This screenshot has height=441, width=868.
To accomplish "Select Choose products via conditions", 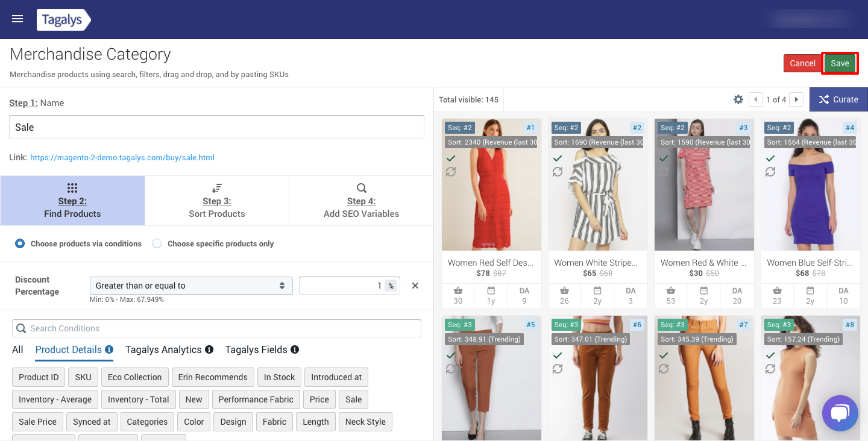I will (20, 243).
